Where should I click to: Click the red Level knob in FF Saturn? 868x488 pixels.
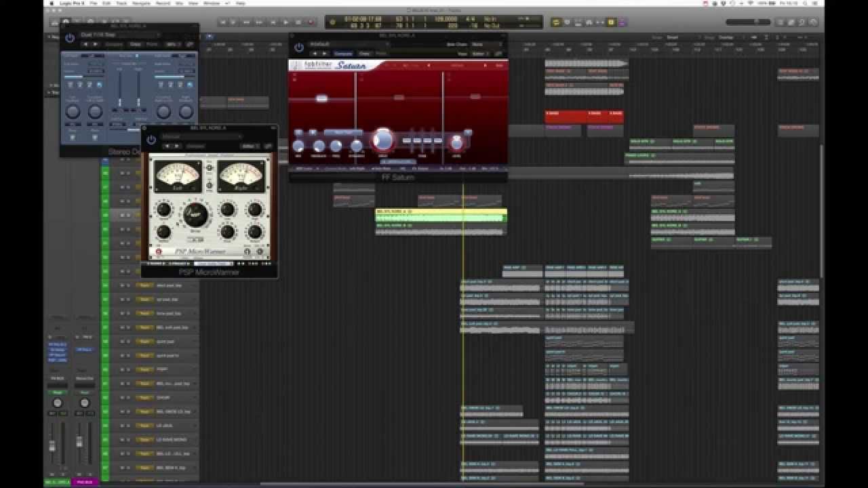tap(457, 142)
